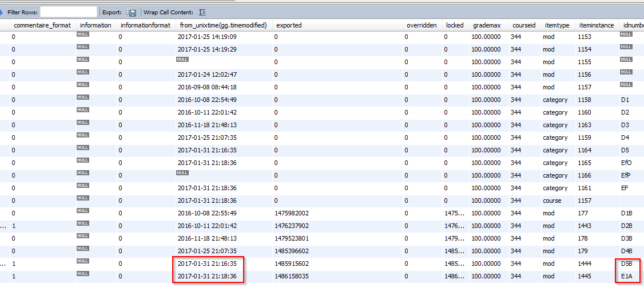Click the timestamp cell 2016-09-08 08:44:18
The width and height of the screenshot is (644, 287).
(207, 87)
